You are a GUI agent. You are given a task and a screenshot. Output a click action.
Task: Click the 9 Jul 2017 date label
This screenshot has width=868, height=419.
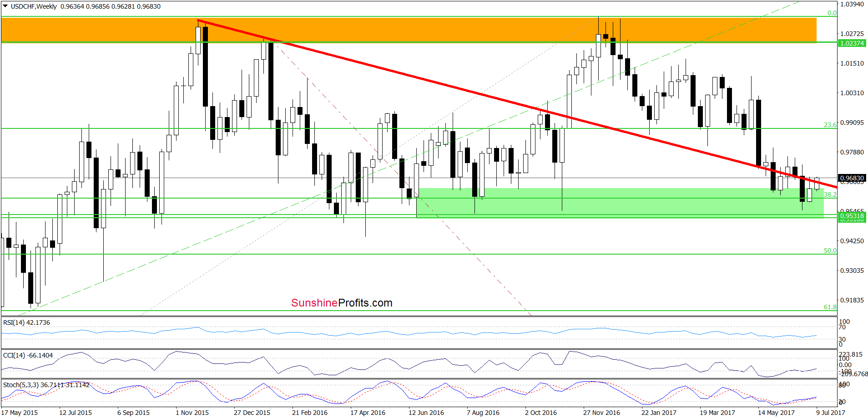(831, 413)
